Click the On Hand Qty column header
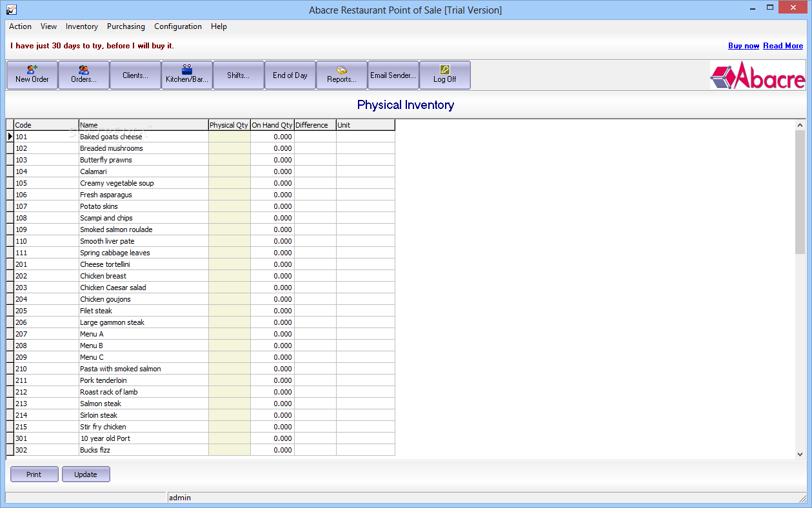Screen dimensions: 812x508 click(x=272, y=125)
